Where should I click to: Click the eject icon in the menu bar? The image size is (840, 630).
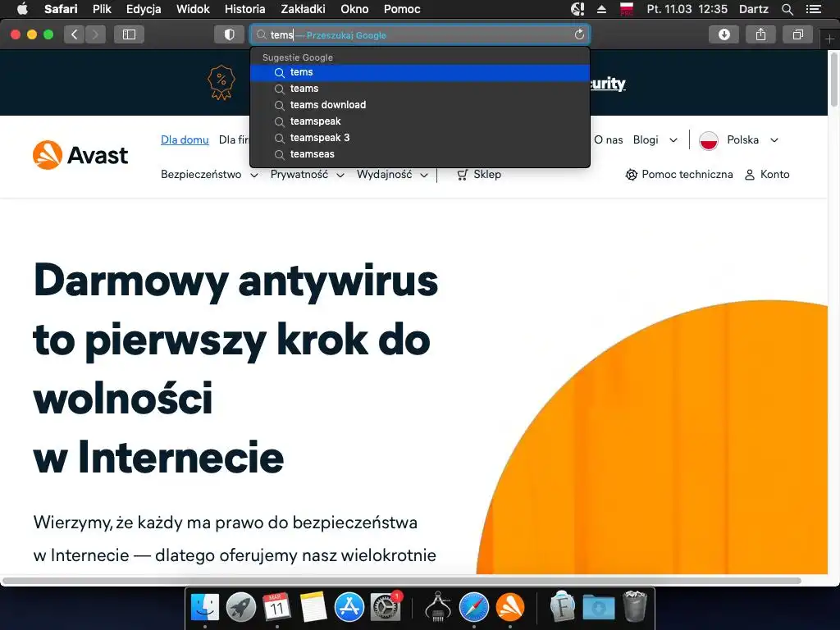click(601, 8)
